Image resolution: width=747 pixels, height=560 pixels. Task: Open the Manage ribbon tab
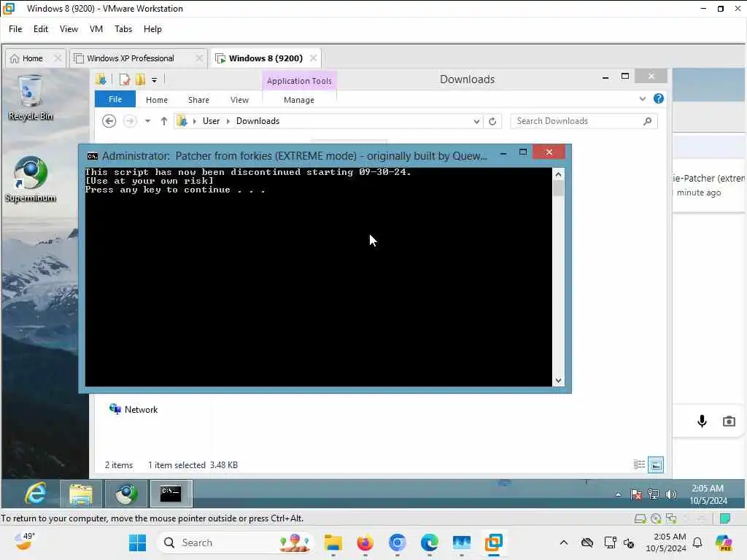299,100
